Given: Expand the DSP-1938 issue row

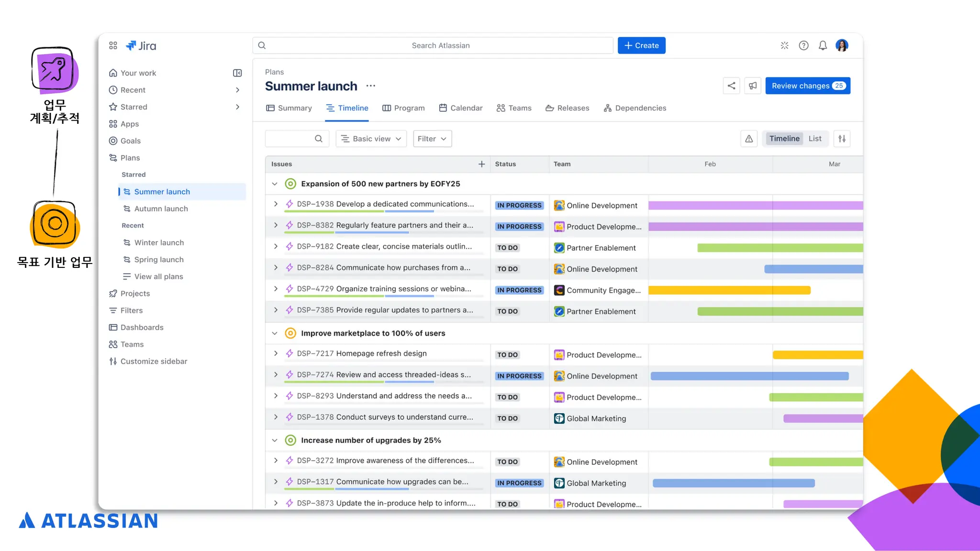Looking at the screenshot, I should [276, 204].
